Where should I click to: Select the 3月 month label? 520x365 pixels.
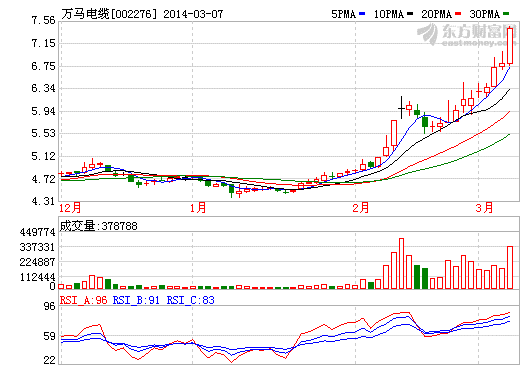(484, 208)
